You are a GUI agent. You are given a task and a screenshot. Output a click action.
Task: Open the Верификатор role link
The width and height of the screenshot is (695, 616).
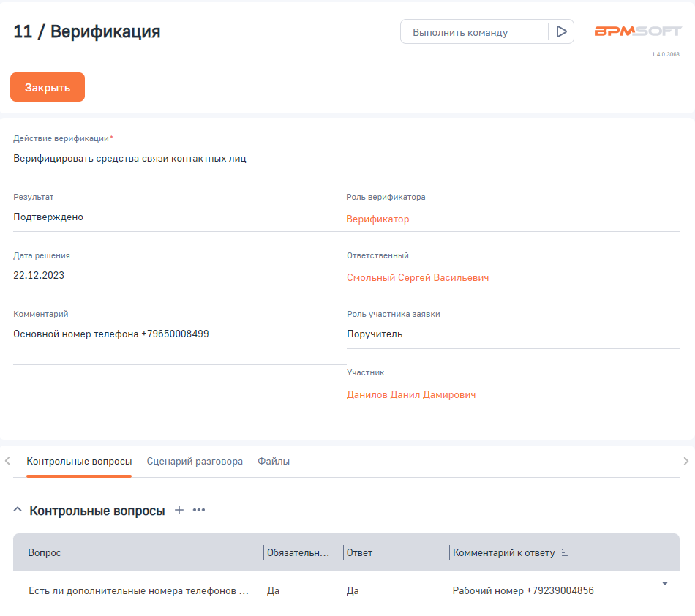tap(377, 219)
